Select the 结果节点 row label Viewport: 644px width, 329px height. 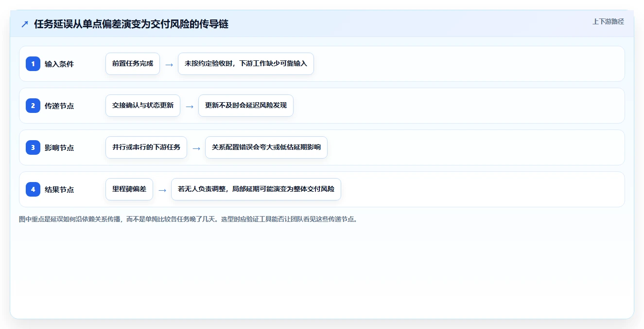pos(59,189)
